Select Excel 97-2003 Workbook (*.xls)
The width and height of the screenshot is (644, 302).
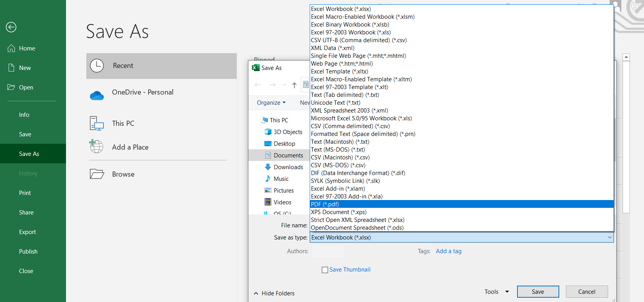pos(462,32)
